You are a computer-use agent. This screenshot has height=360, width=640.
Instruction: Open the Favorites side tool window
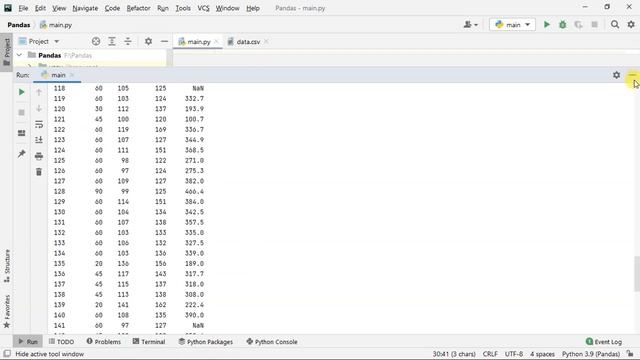(7, 311)
